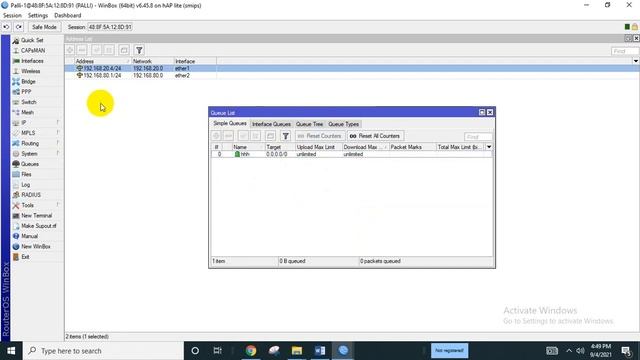Click Windows taskbar search box
The image size is (640, 360).
103,351
